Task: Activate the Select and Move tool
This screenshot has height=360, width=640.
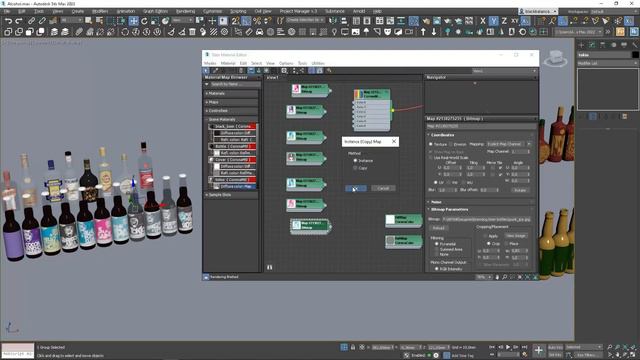Action: click(133, 21)
